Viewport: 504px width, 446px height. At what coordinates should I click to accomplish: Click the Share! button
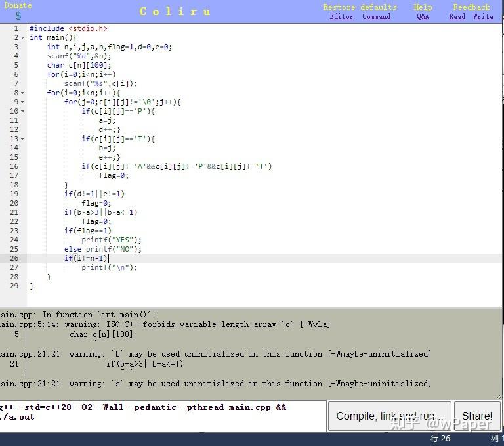477,416
